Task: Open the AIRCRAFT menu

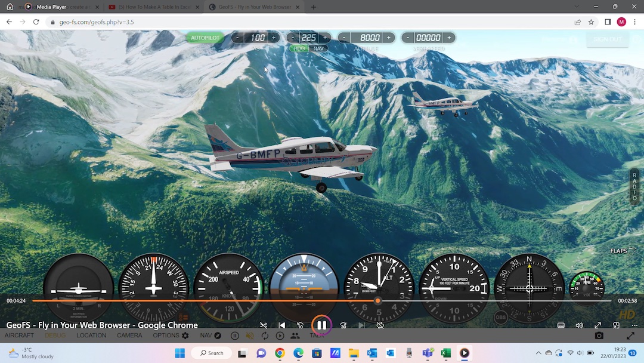Action: (19, 336)
